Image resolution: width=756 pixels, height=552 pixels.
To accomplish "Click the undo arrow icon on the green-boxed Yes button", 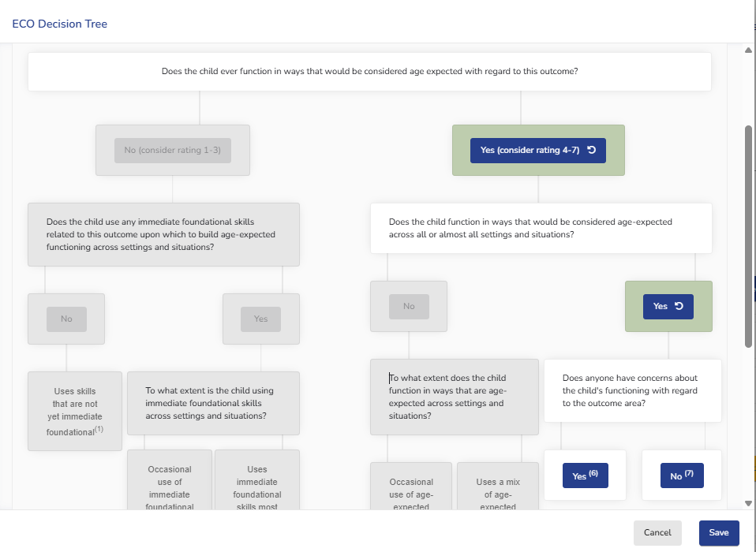I will (x=679, y=307).
